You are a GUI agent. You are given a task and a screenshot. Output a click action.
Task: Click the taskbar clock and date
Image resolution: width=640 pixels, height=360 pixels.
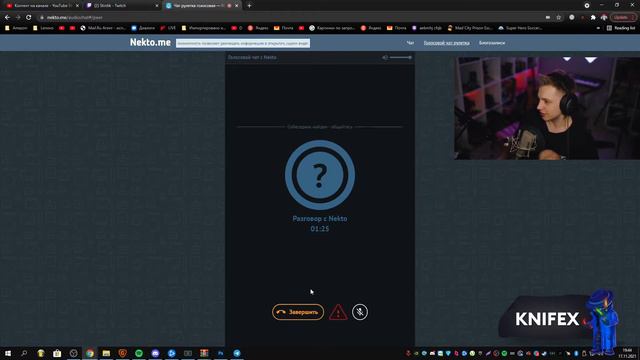click(627, 353)
